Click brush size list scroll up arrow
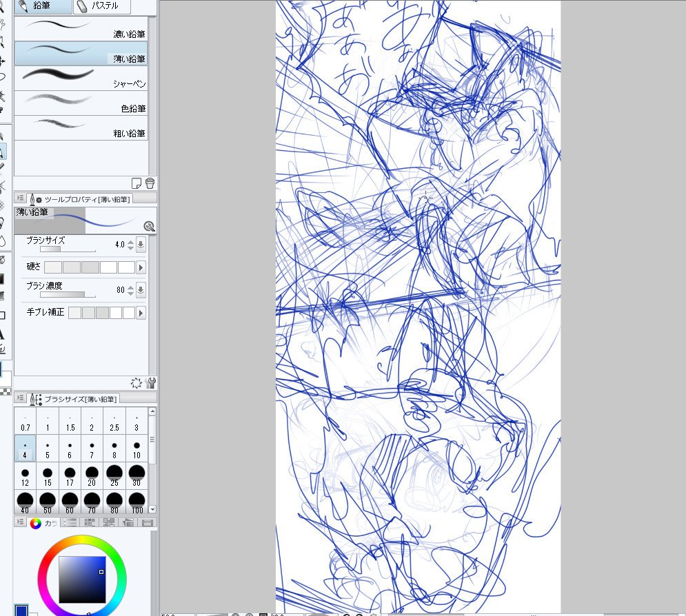This screenshot has height=616, width=686. 152,412
